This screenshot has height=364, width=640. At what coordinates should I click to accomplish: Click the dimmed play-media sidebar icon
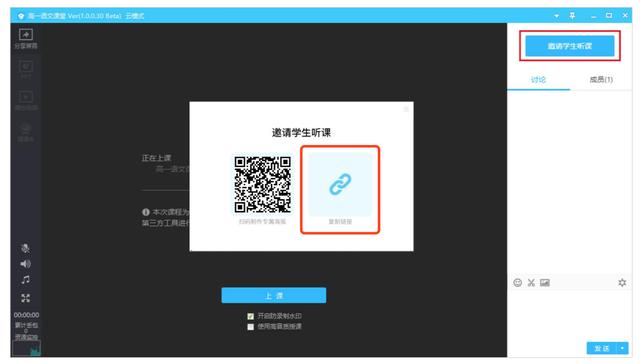pos(26,98)
